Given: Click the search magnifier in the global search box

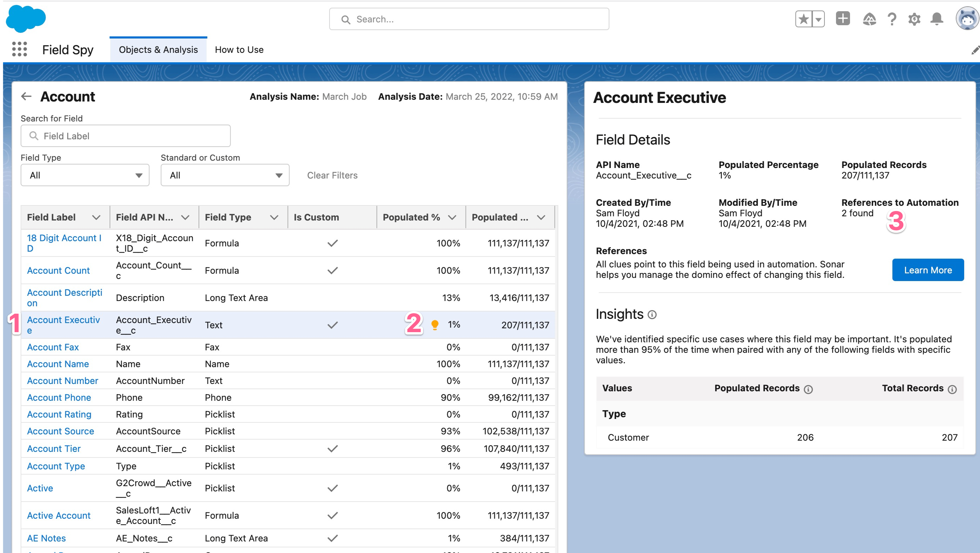Looking at the screenshot, I should tap(345, 19).
